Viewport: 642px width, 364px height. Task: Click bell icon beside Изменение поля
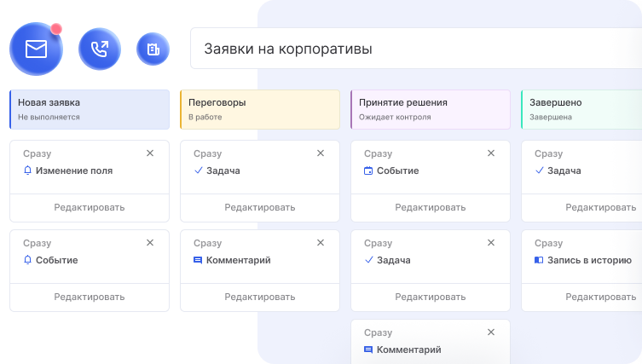[28, 170]
